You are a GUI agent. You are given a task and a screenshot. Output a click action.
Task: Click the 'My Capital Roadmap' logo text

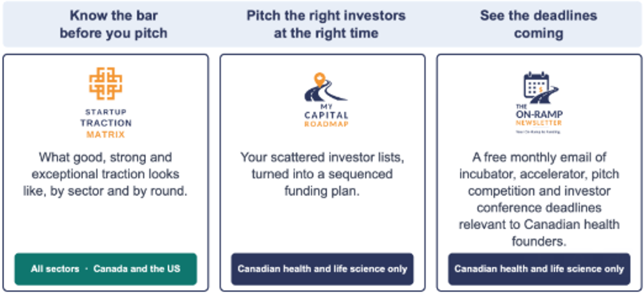coord(326,116)
